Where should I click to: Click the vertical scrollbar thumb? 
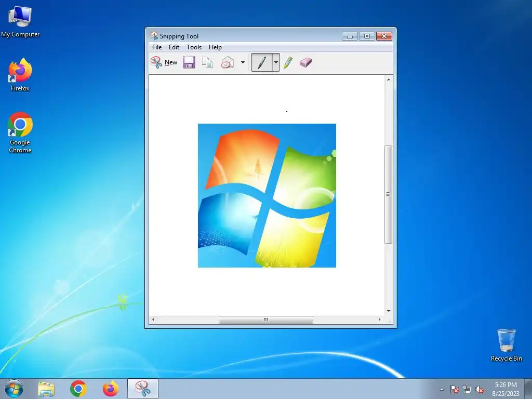point(389,194)
